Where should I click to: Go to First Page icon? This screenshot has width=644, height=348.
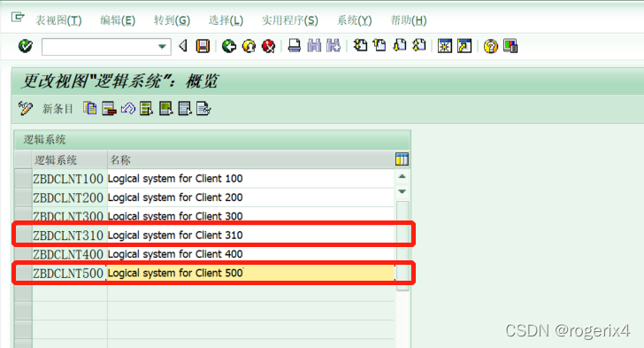coord(360,46)
